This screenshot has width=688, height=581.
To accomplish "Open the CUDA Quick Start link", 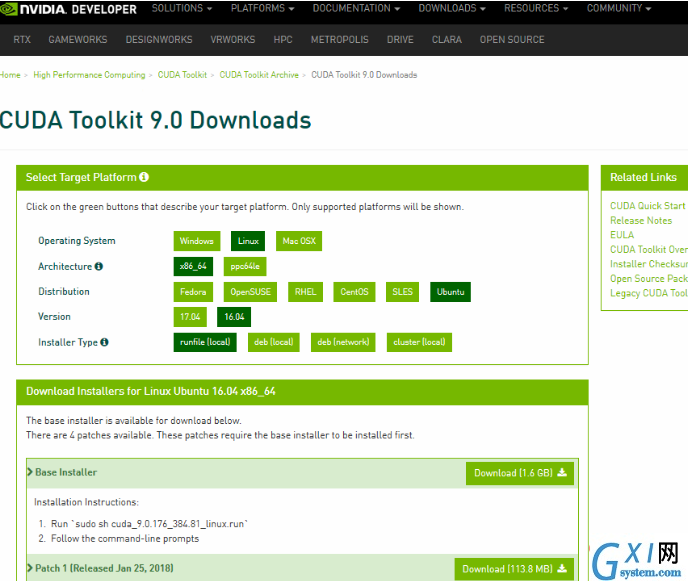I will pos(648,206).
